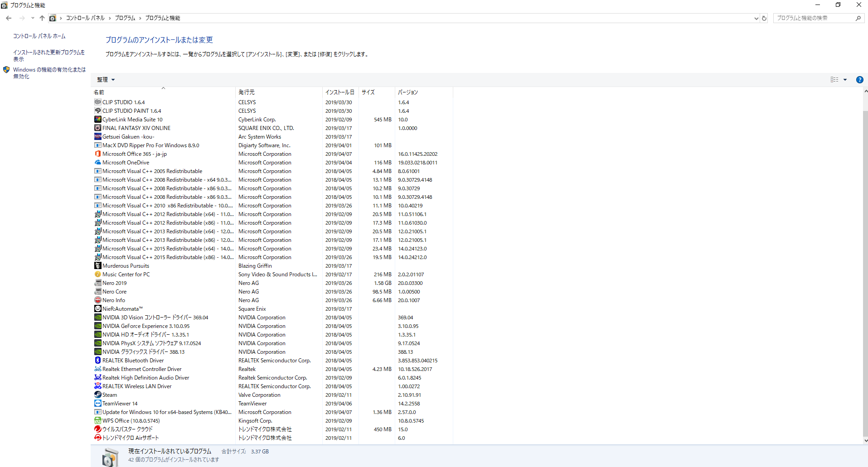
Task: Select the NVIDIA GeForce Experience icon
Action: (x=97, y=326)
